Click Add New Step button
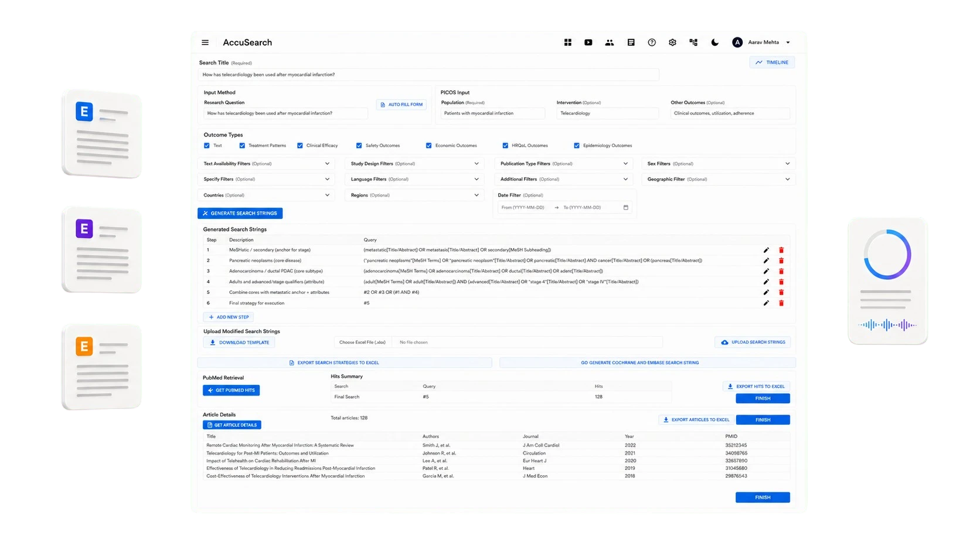This screenshot has width=980, height=552. [x=229, y=317]
